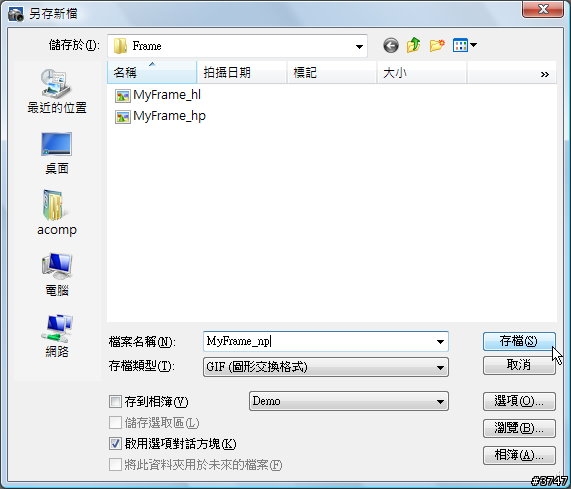Screen dimensions: 571x489
Task: Open the file name history dropdown arrow
Action: pos(440,342)
